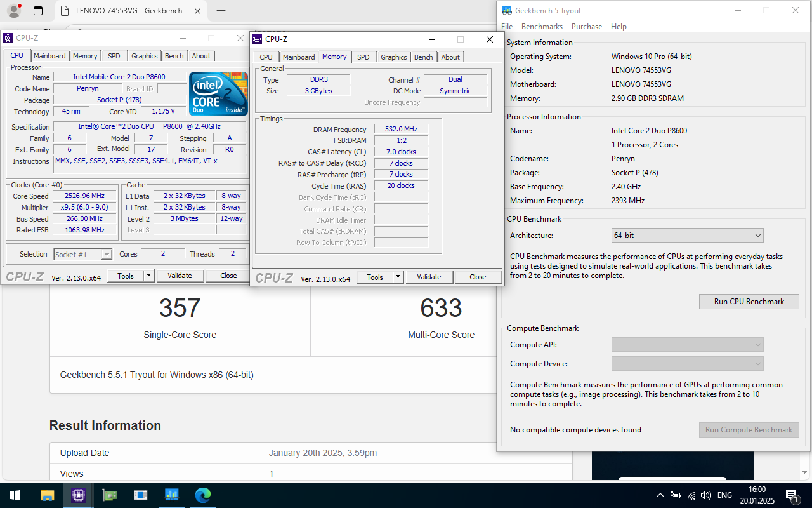Viewport: 812px width, 508px height.
Task: Click the DRAM Frequency 532.0 MHz field
Action: pos(401,129)
